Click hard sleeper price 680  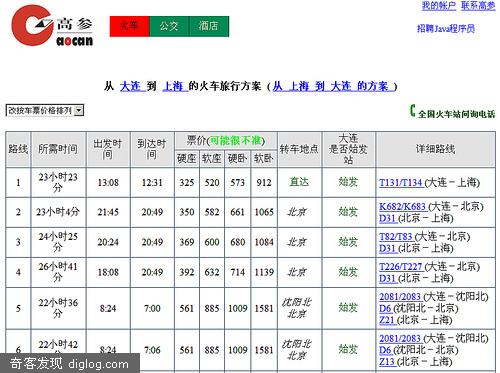(x=237, y=242)
